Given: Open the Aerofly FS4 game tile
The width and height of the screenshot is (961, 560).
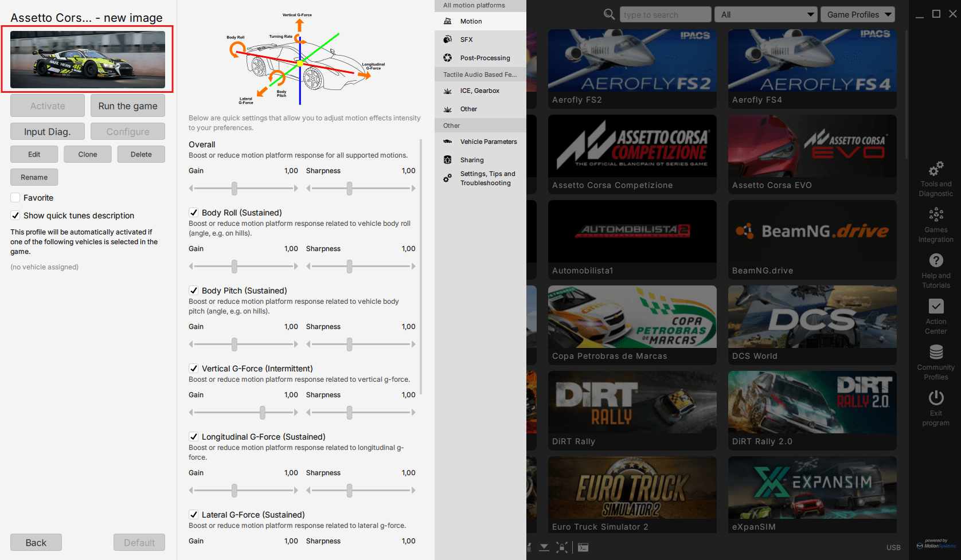Looking at the screenshot, I should 812,69.
